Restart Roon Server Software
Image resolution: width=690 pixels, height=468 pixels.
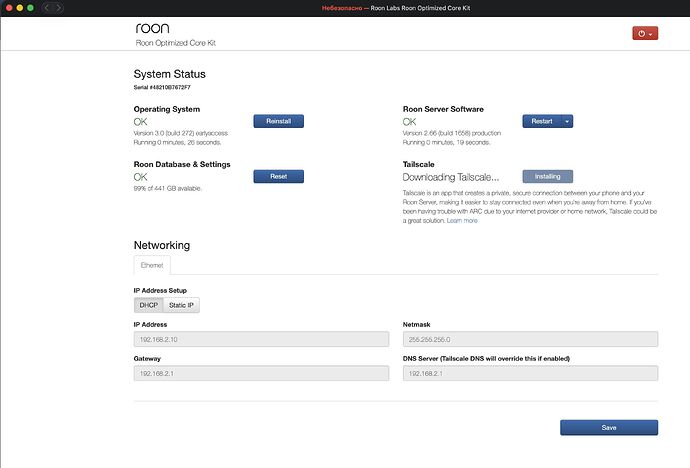tap(542, 121)
